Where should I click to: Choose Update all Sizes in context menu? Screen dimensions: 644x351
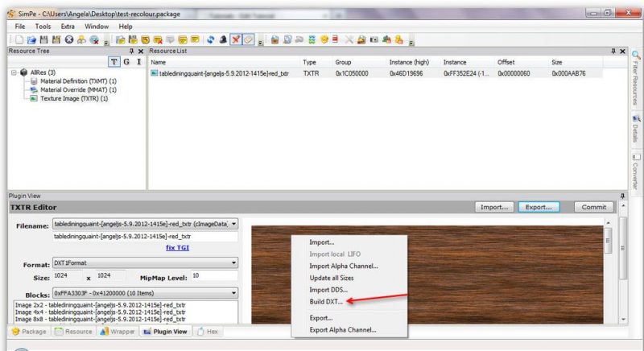332,278
